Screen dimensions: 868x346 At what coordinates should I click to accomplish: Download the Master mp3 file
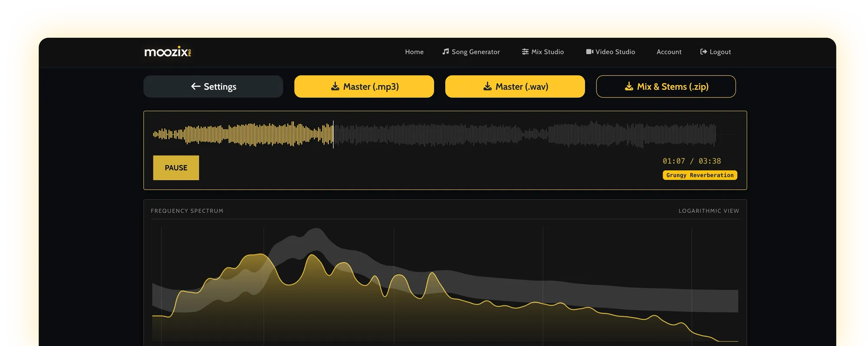pyautogui.click(x=364, y=86)
